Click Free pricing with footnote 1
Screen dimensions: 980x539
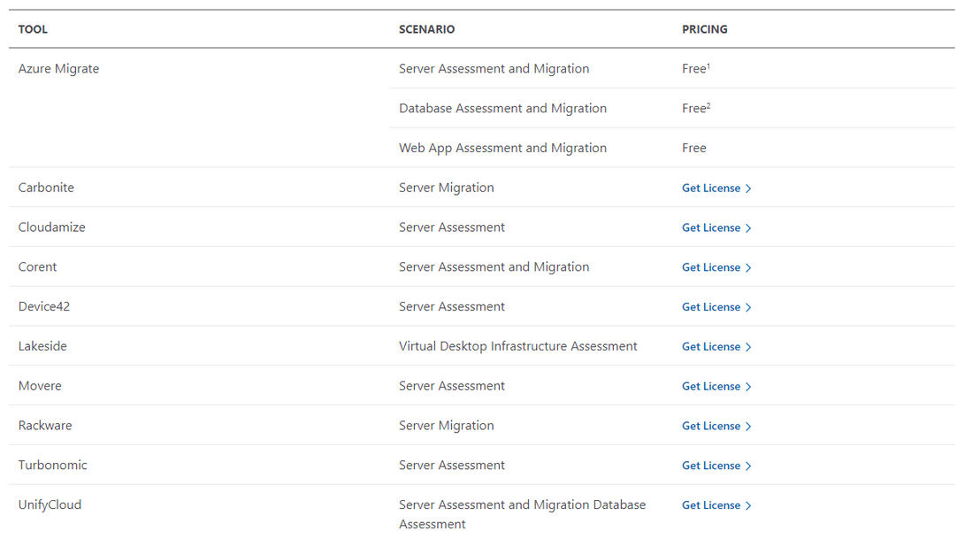695,69
